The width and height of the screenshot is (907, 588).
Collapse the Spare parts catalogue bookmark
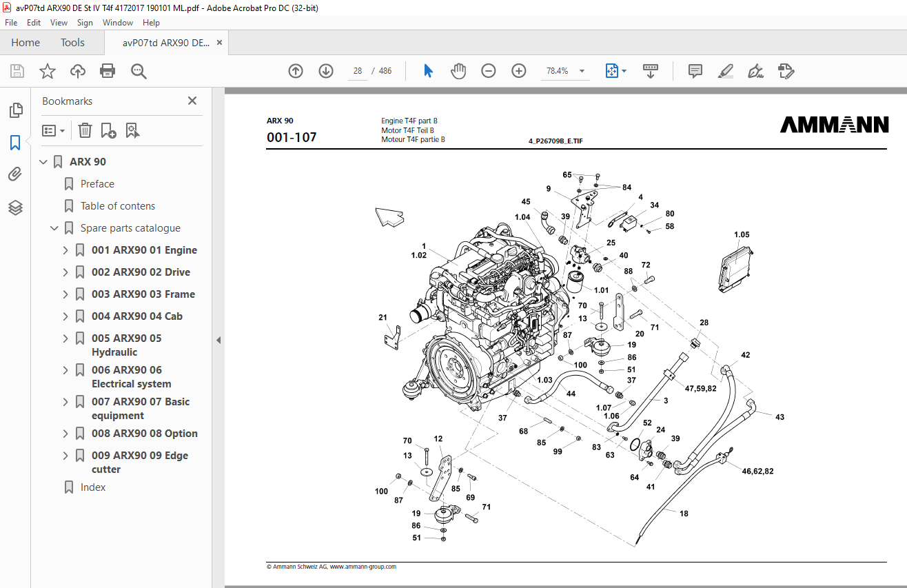point(55,228)
